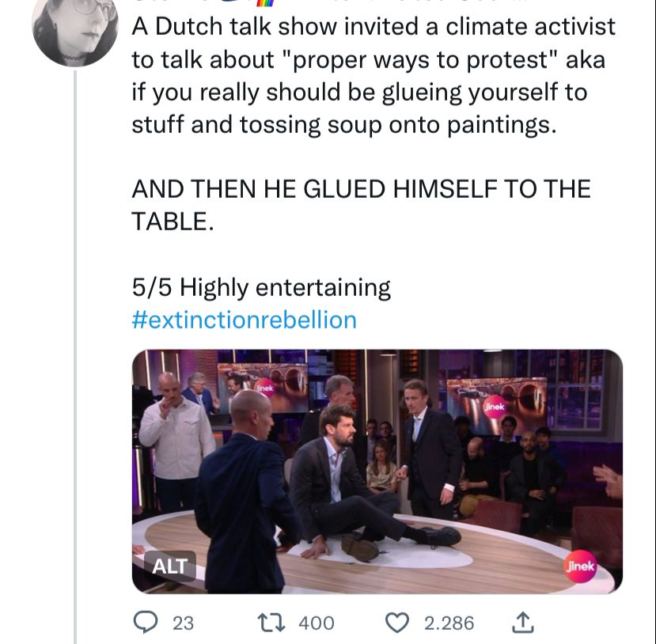The height and width of the screenshot is (644, 656).
Task: Open the ALT badge image description
Action: (x=169, y=566)
